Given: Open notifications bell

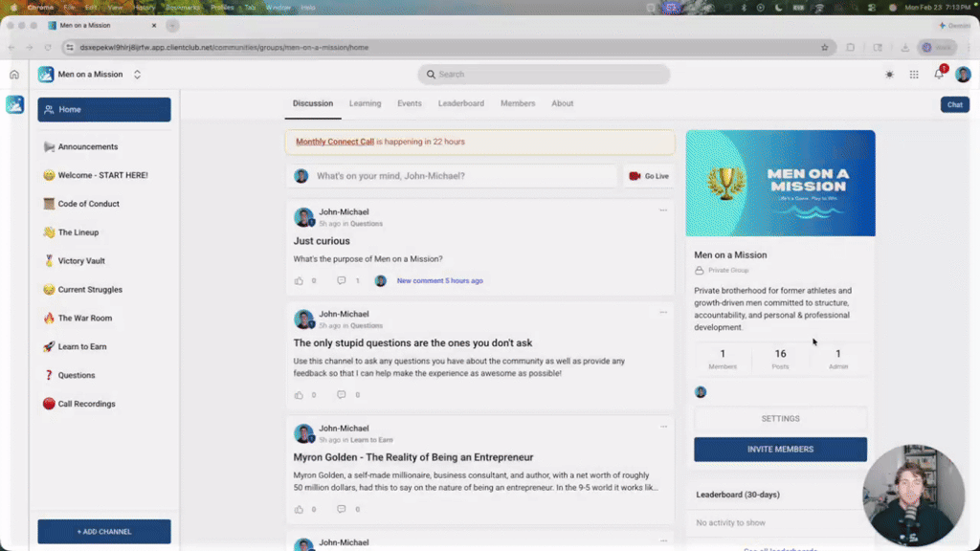Looking at the screenshot, I should [x=939, y=75].
